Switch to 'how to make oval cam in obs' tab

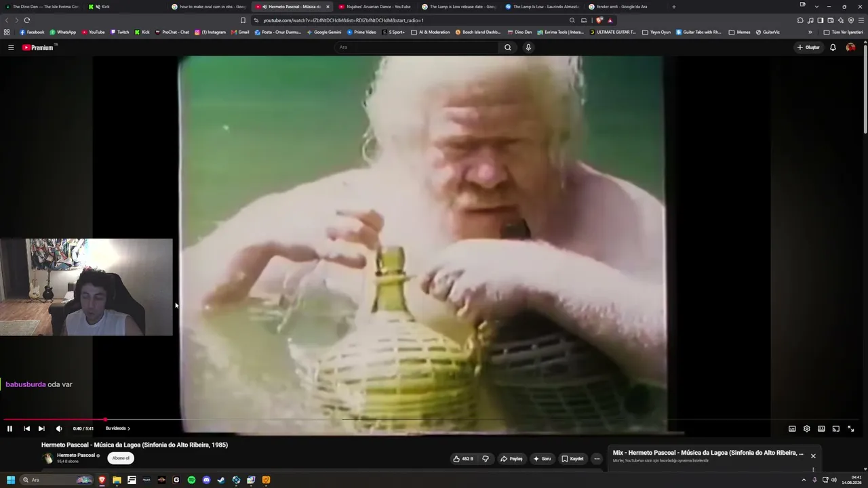[209, 7]
